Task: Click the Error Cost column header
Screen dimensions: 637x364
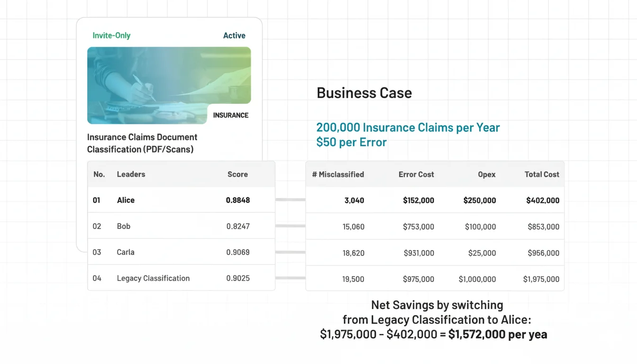Action: pyautogui.click(x=416, y=174)
